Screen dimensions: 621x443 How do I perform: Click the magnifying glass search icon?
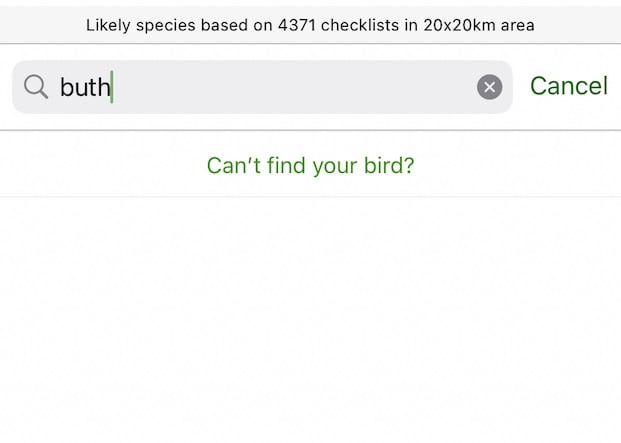[36, 87]
